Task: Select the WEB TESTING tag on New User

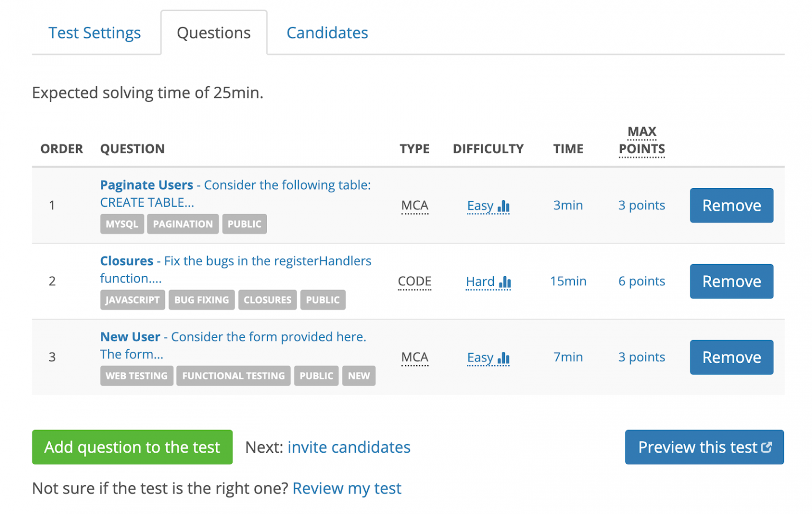Action: pos(136,376)
